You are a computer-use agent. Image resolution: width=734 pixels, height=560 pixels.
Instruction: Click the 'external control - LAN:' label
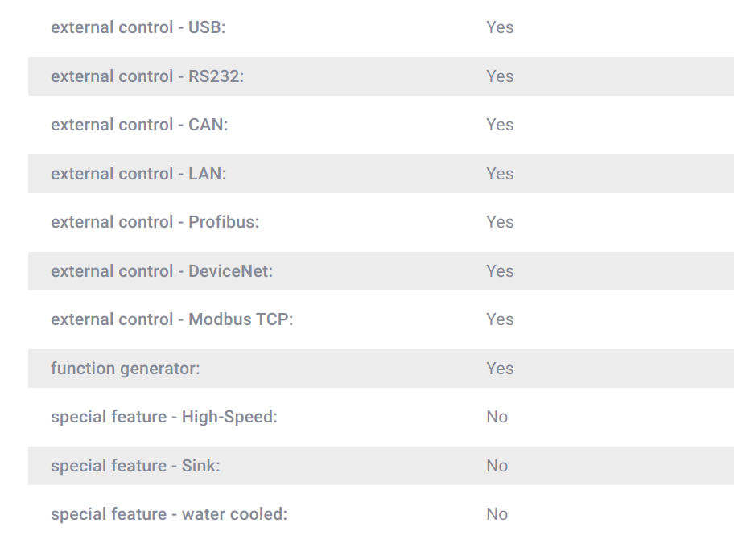click(x=138, y=174)
